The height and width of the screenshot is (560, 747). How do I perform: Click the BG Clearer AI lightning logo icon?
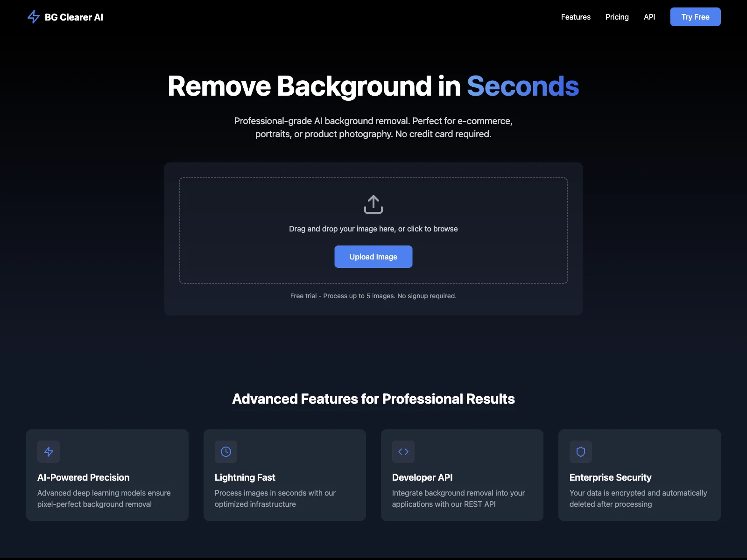[x=34, y=17]
